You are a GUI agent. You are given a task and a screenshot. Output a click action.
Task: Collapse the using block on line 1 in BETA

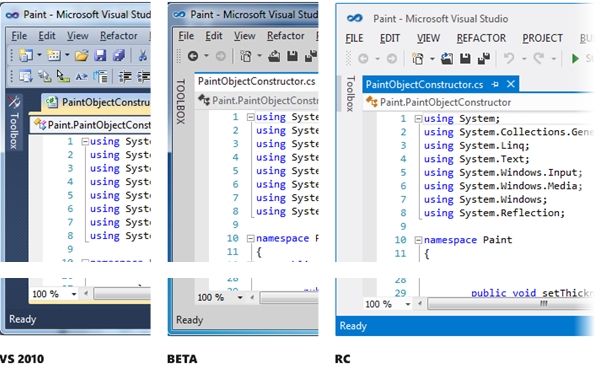251,117
